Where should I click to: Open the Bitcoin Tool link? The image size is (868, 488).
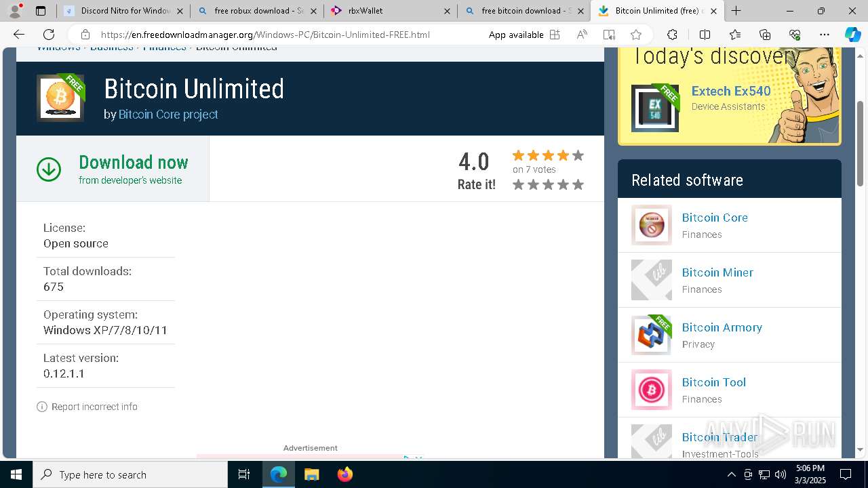pos(714,382)
